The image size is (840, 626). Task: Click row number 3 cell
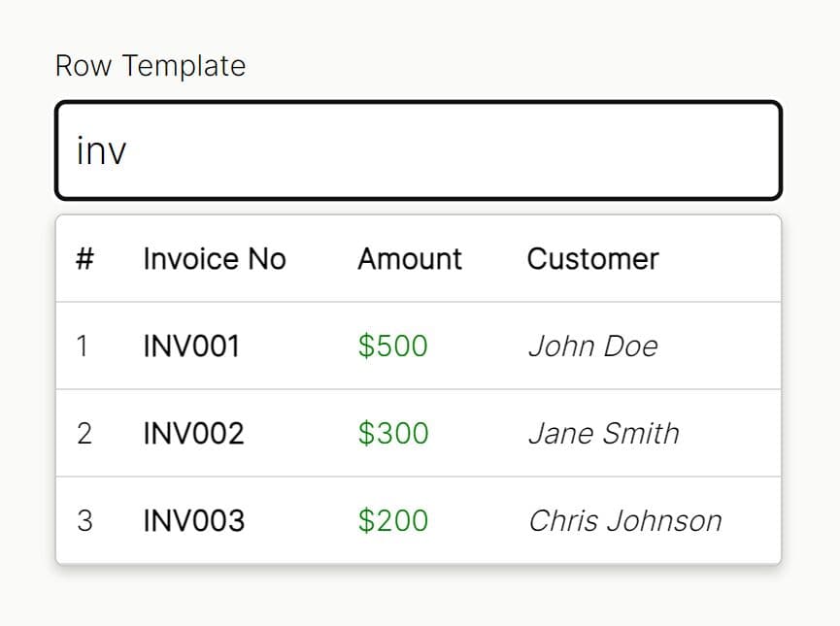[x=84, y=520]
